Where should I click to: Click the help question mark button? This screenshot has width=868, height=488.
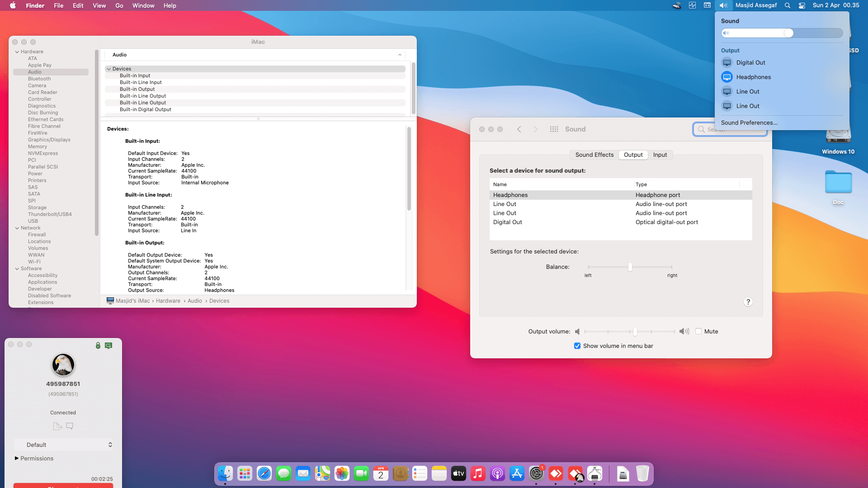point(748,302)
